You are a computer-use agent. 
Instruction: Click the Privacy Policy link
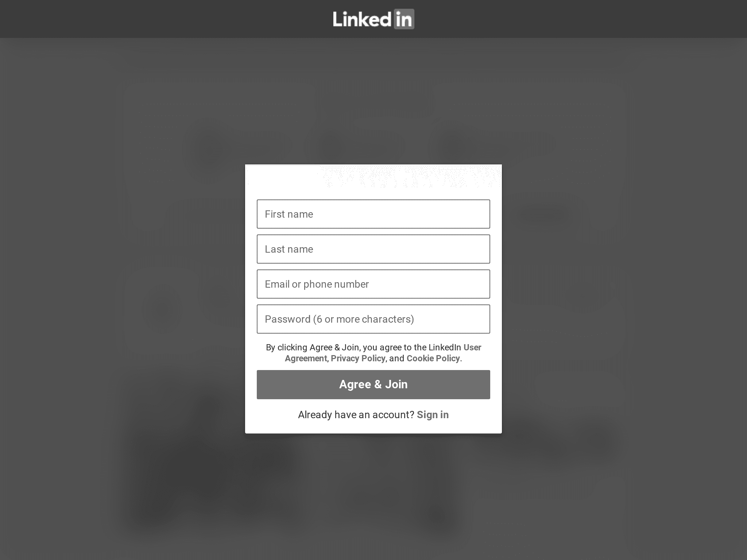click(358, 358)
